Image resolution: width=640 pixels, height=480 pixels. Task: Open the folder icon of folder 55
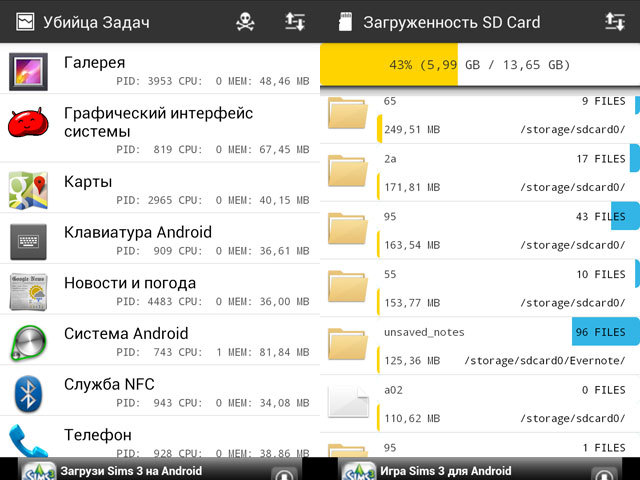click(x=348, y=287)
